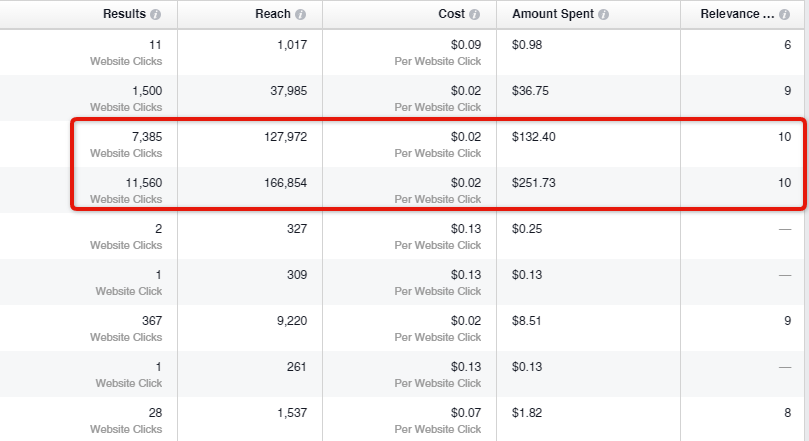This screenshot has width=809, height=441.
Task: Click the info icon beside Amount Spent
Action: (603, 14)
